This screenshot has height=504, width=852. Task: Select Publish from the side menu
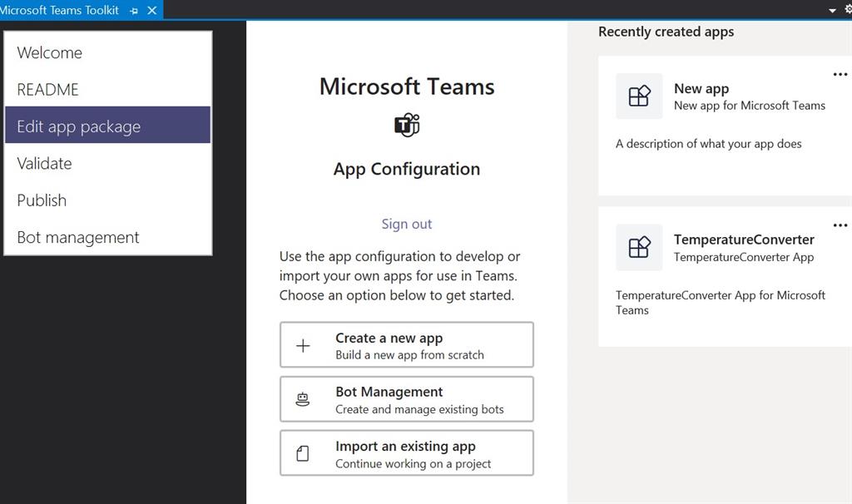point(107,200)
